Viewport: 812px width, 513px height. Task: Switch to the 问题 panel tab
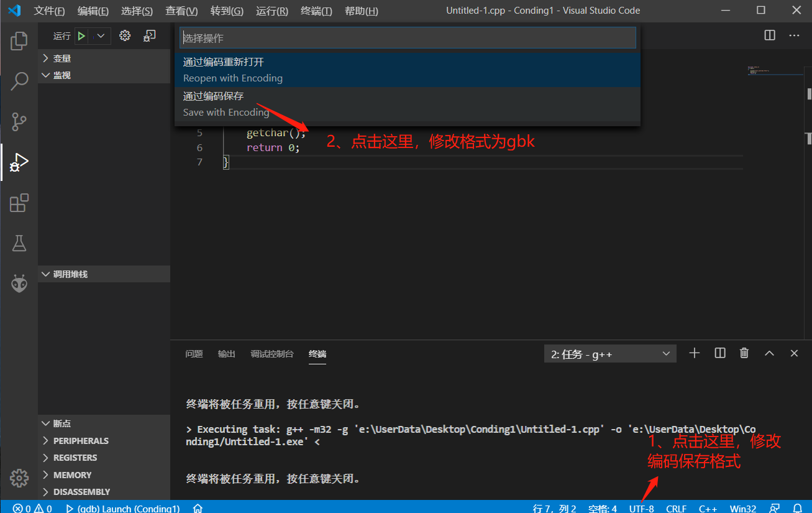click(194, 354)
